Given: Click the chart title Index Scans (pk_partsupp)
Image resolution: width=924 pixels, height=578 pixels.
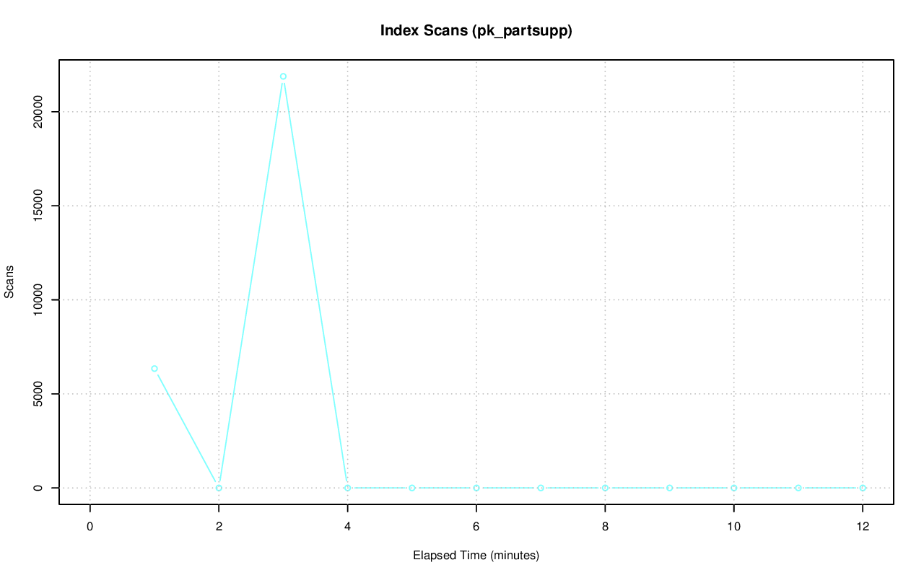Looking at the screenshot, I should 476,30.
